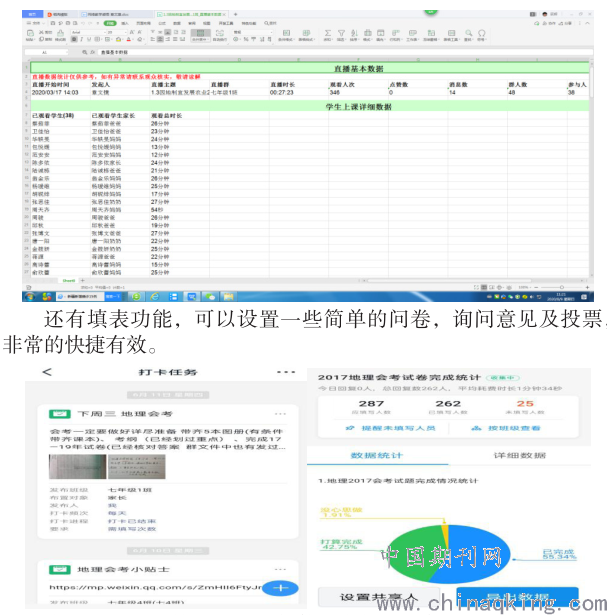
Task: Click the Sort icon in the ribbon
Action: tap(354, 33)
